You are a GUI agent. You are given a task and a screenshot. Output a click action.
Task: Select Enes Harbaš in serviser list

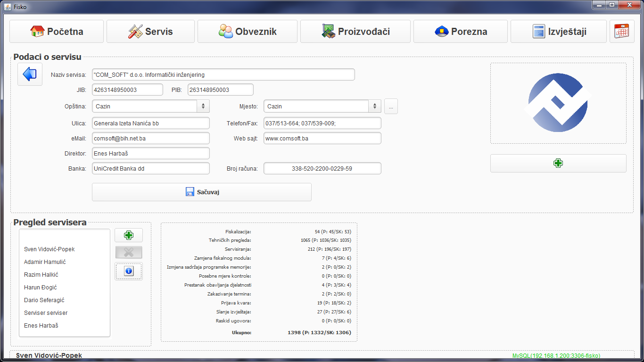click(x=41, y=325)
